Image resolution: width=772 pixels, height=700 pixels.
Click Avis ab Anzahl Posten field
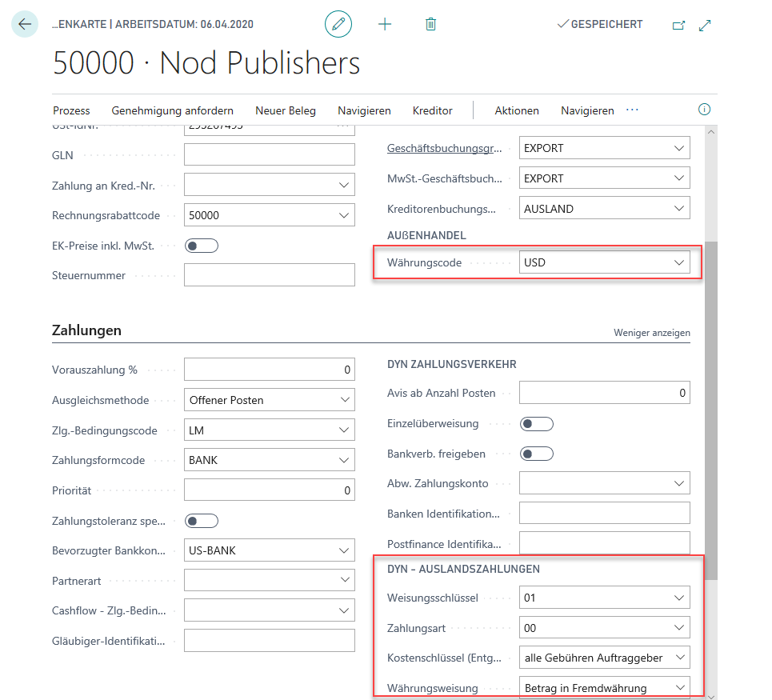(x=605, y=392)
